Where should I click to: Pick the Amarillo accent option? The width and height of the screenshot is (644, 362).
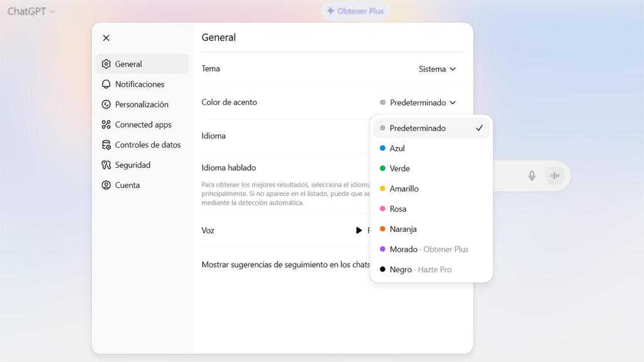(x=404, y=189)
